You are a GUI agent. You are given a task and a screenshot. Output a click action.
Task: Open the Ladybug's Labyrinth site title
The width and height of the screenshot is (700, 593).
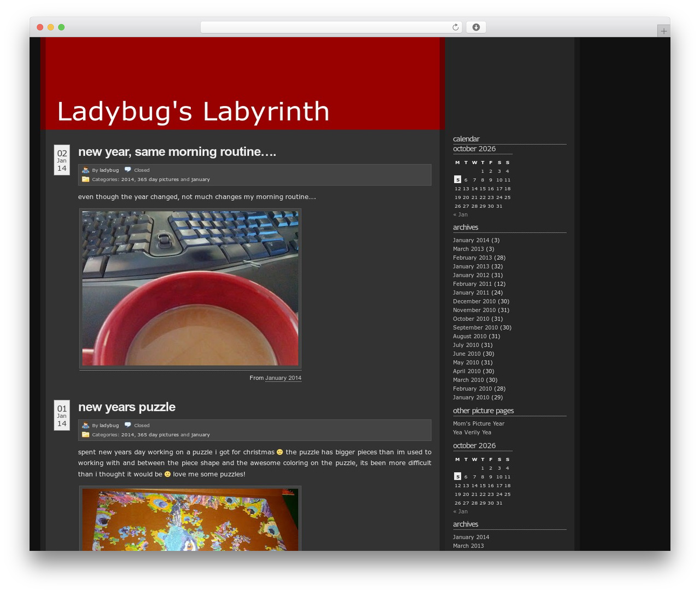coord(193,112)
